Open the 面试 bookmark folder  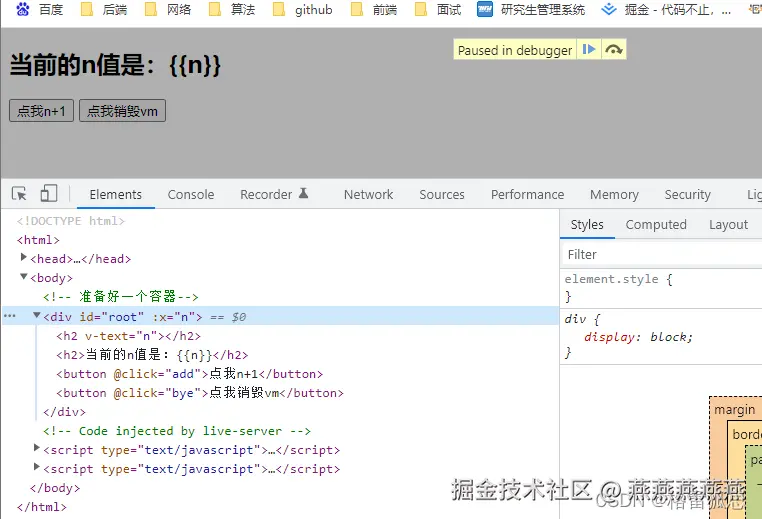(438, 9)
